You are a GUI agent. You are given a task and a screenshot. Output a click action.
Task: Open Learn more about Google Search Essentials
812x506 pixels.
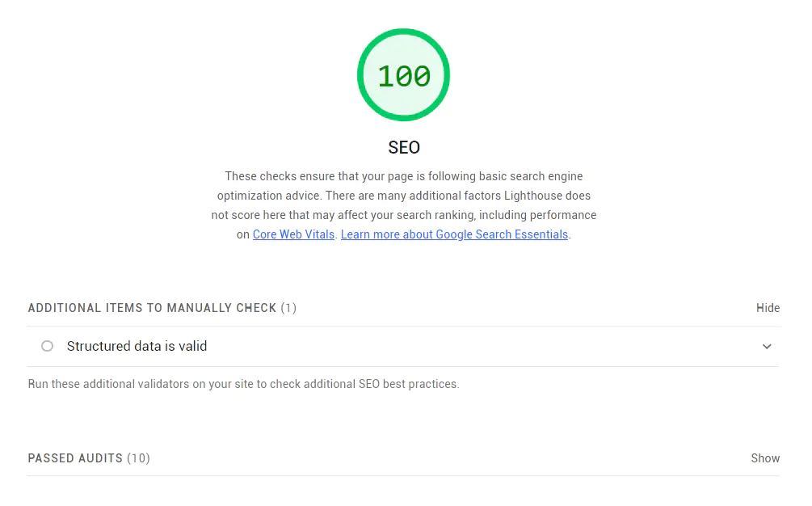pos(454,234)
